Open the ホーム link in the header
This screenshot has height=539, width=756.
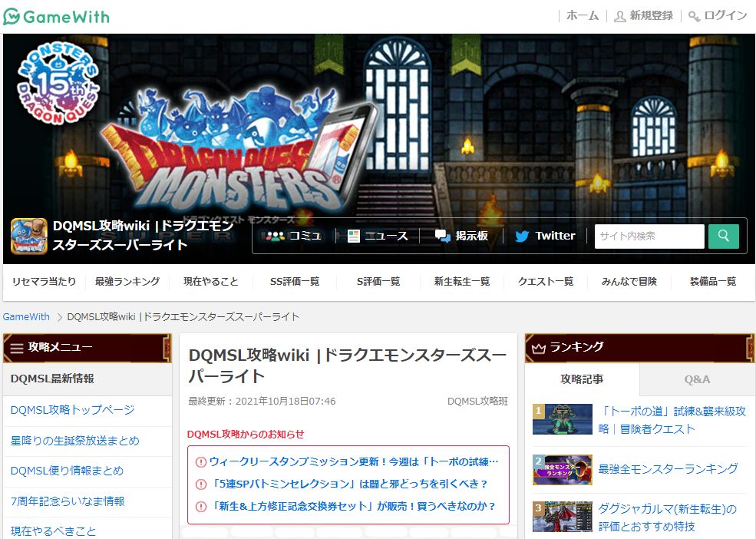point(582,15)
